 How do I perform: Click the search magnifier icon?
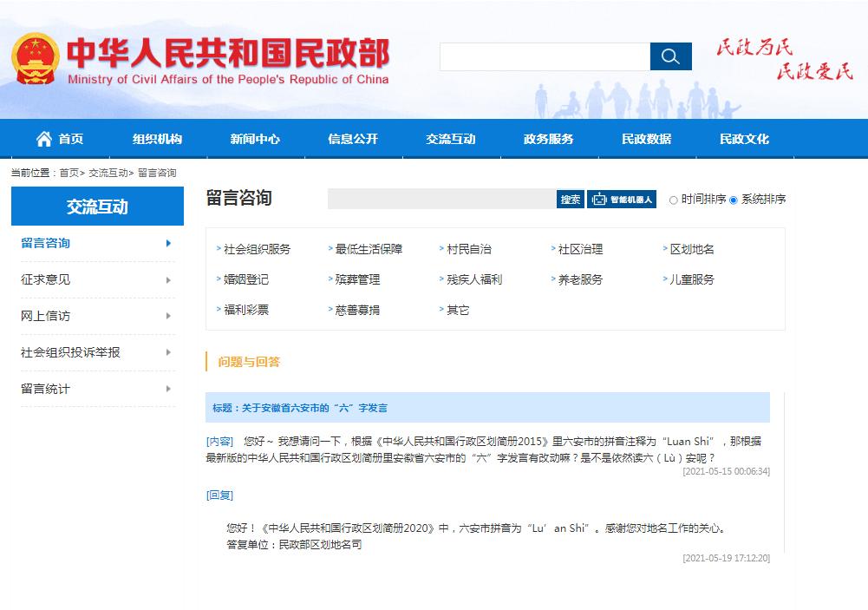click(x=670, y=56)
